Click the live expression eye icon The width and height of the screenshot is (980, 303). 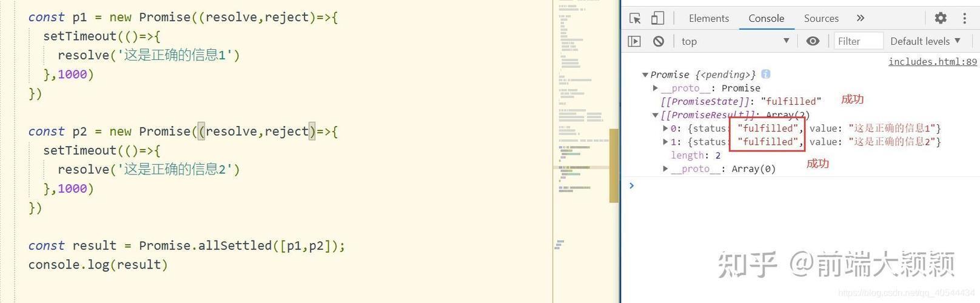point(813,41)
